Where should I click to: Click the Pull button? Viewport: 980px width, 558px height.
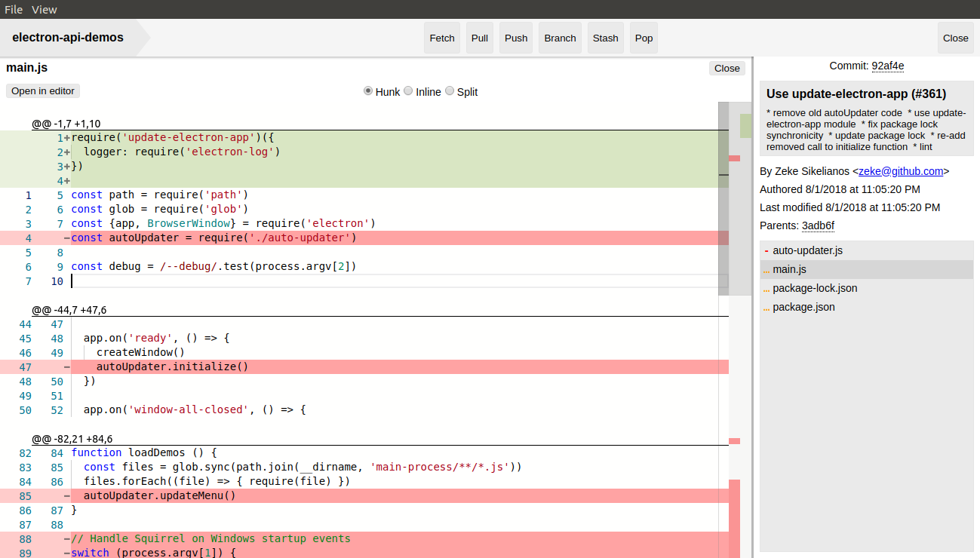point(480,38)
